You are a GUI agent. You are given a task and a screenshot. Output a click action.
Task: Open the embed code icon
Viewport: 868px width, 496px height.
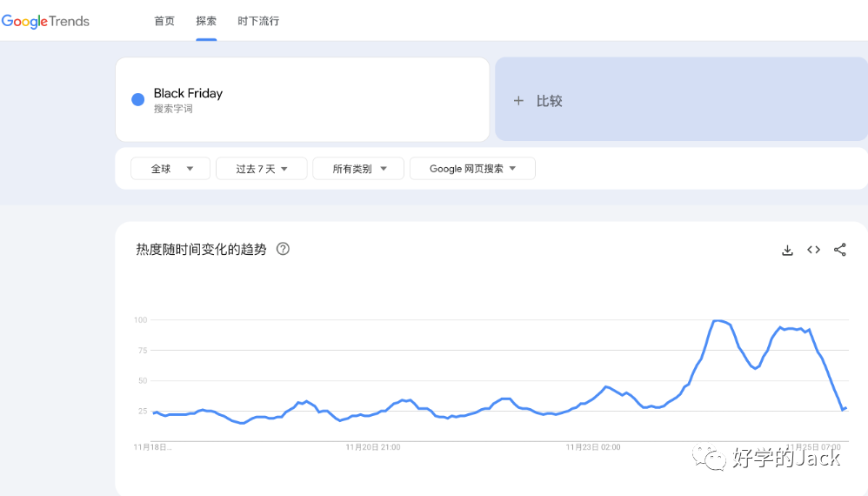(x=813, y=250)
